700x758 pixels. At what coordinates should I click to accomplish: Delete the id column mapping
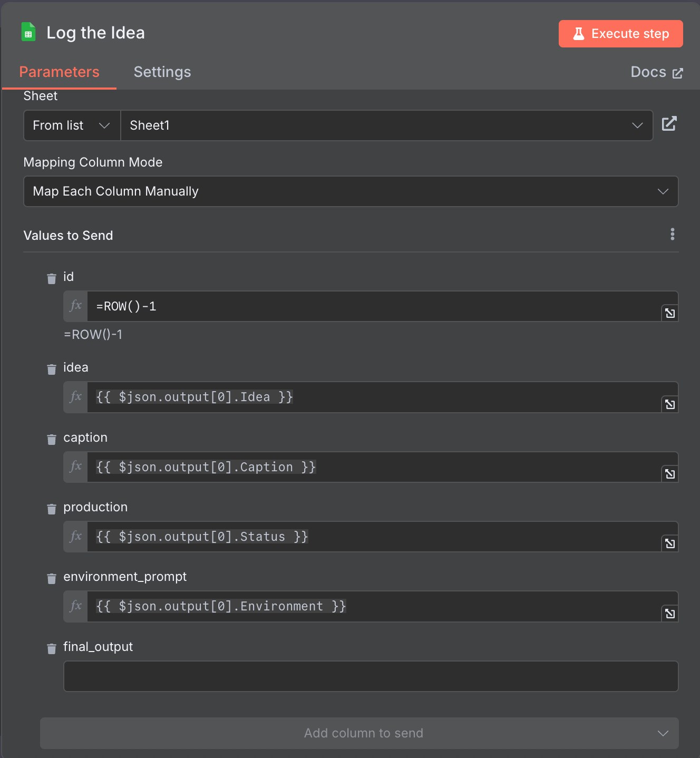52,278
